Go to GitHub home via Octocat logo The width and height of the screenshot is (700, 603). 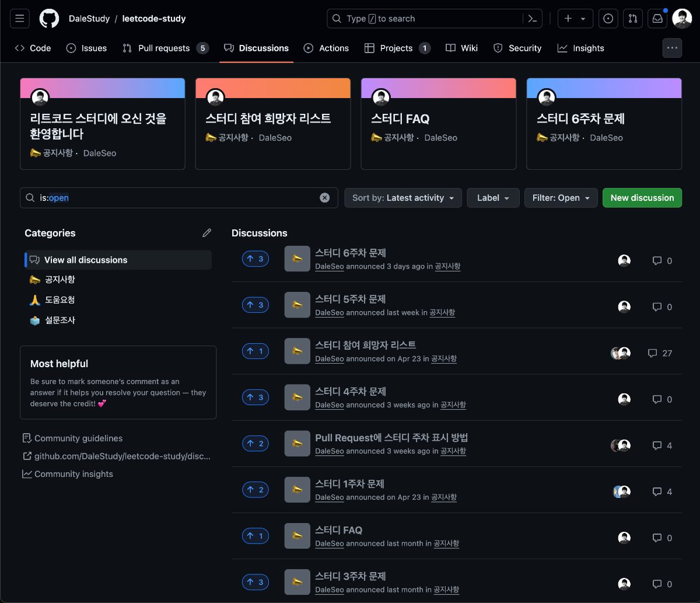(x=49, y=19)
